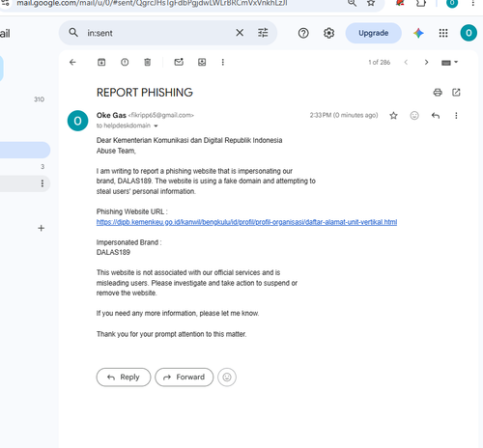This screenshot has width=483, height=448.
Task: Bookmark this page with star icon
Action: tap(371, 3)
